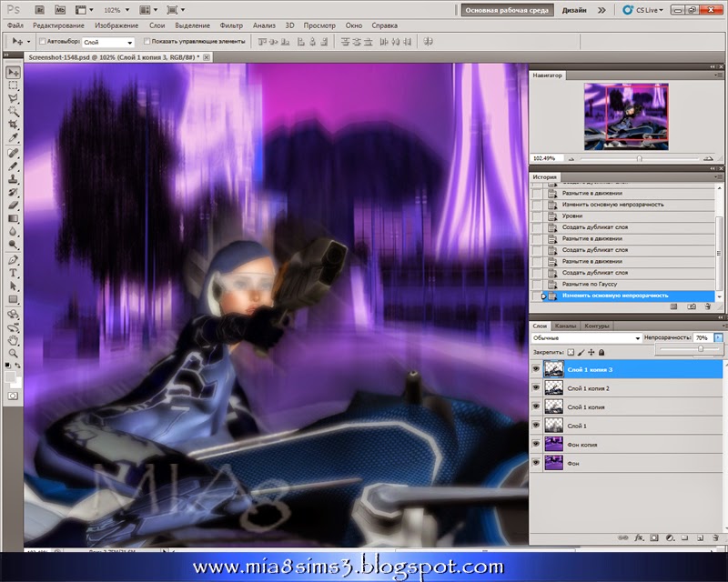The image size is (728, 582).
Task: Toggle the lock all padlock in Layers panel
Action: click(x=602, y=352)
